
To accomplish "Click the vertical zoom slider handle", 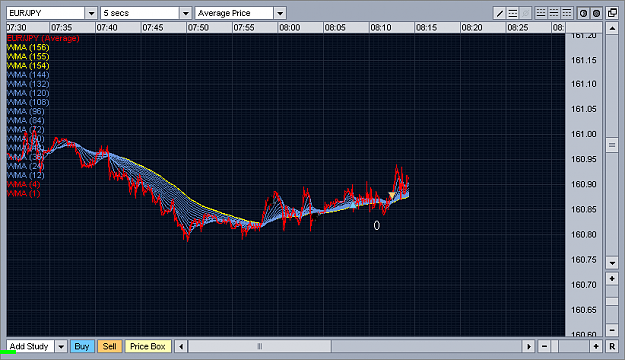I will pyautogui.click(x=612, y=301).
